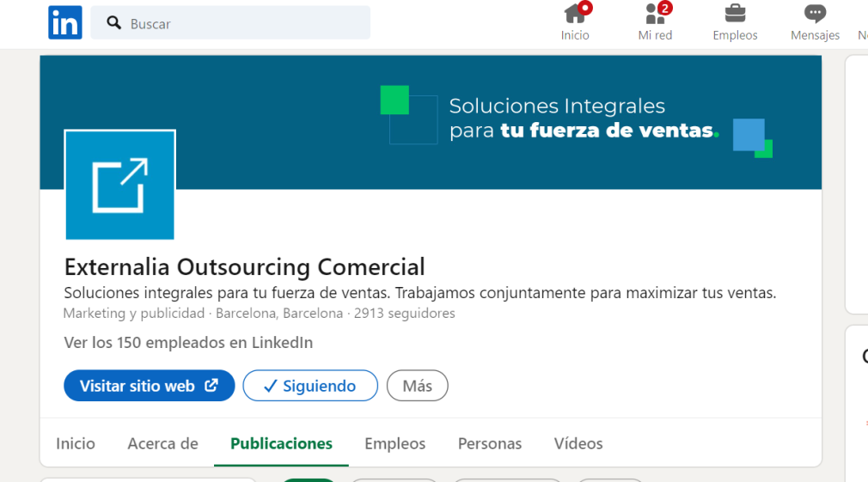
Task: Select the Publicaciones tab
Action: 281,443
